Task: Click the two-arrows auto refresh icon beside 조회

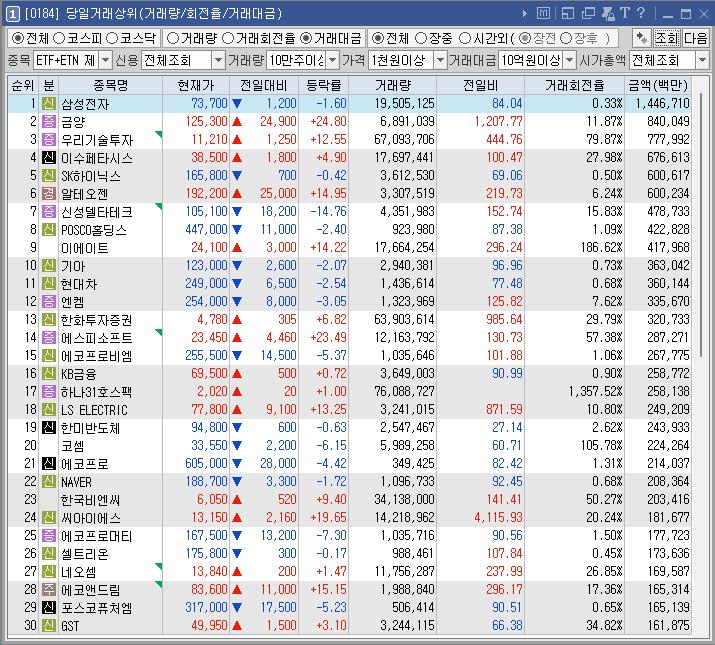Action: pos(642,38)
